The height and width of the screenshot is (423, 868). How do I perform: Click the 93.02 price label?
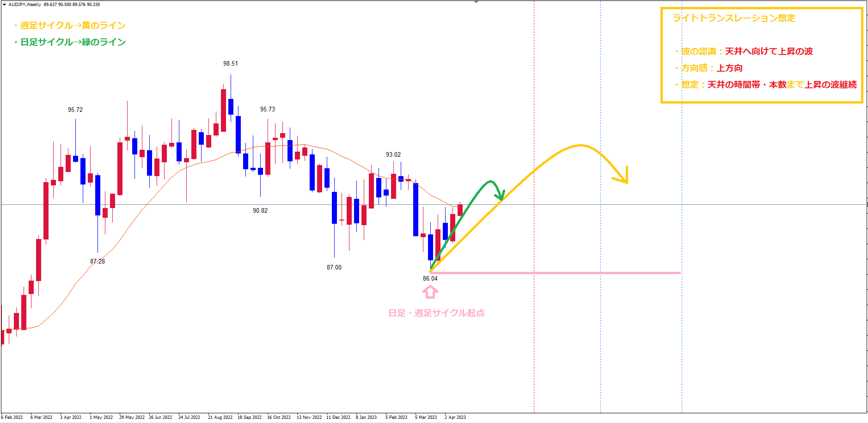tap(393, 154)
